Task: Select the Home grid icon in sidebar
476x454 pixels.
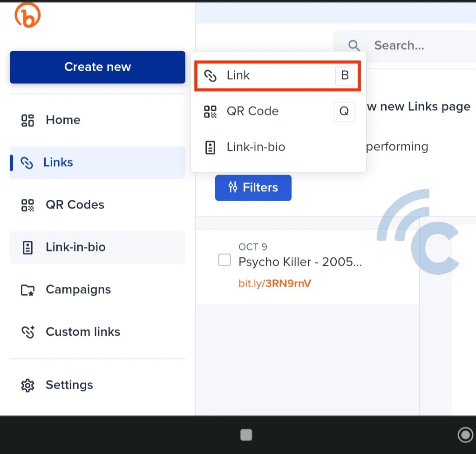Action: [27, 120]
